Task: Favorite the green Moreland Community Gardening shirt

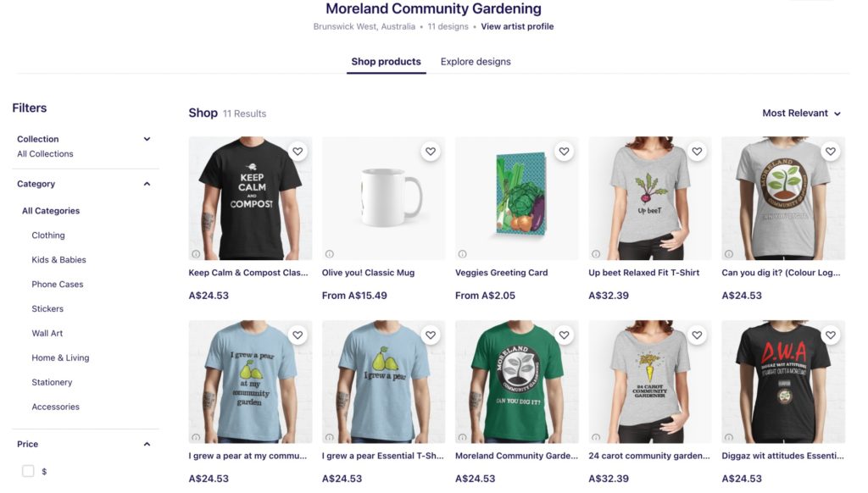Action: [564, 335]
